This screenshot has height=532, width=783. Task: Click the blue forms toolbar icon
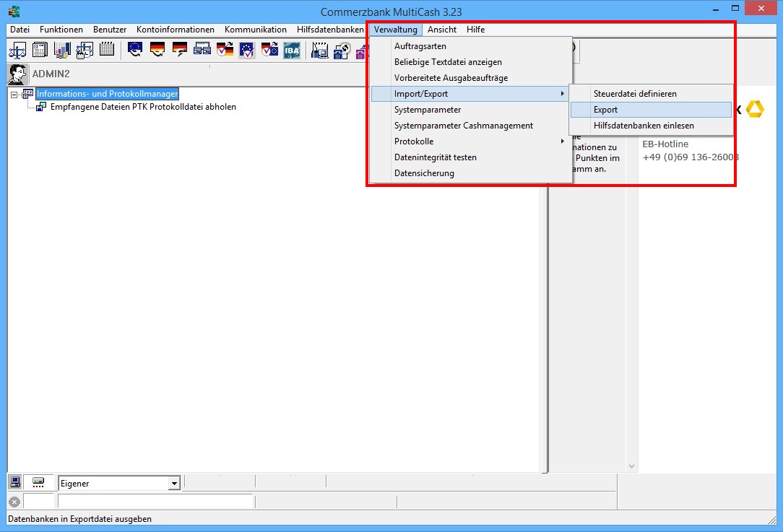click(x=202, y=49)
